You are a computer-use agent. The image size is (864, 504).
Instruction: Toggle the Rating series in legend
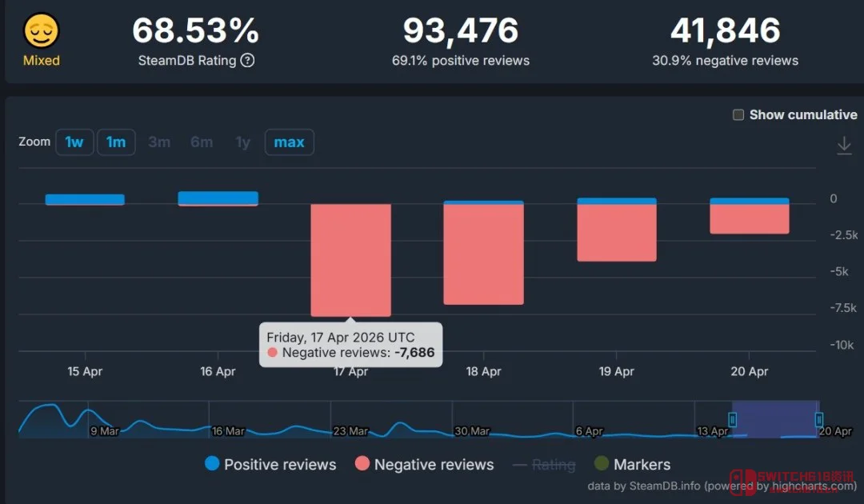(x=543, y=464)
